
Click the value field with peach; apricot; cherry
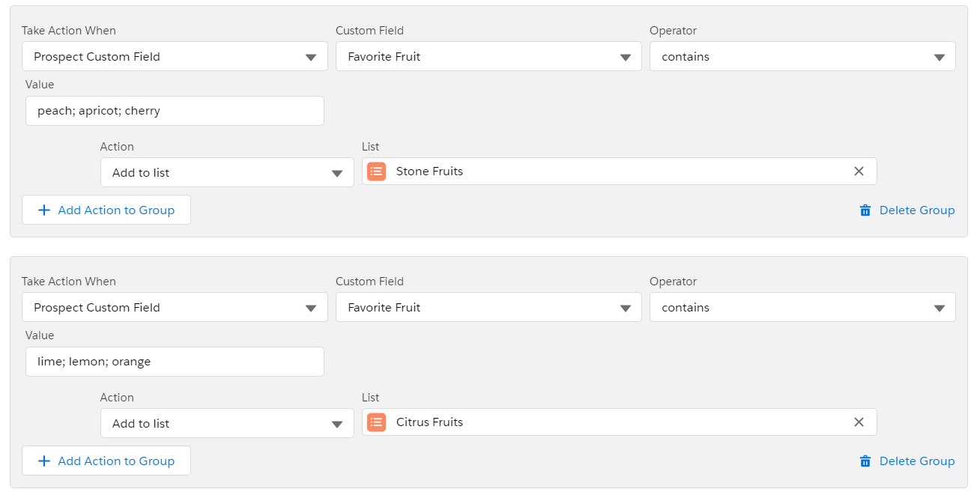[175, 111]
